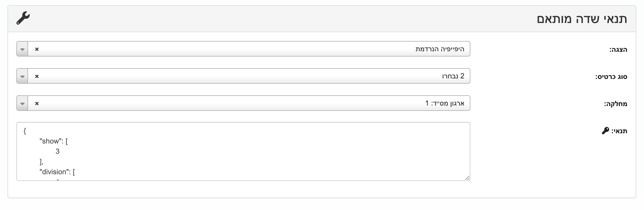
Task: Click the תנאי שדה מותאם panel title
Action: tap(582, 19)
